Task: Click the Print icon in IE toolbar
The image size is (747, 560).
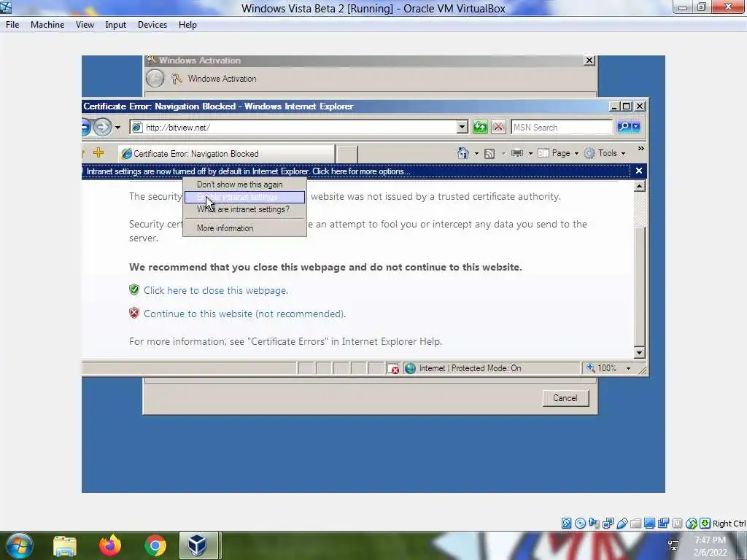Action: tap(517, 153)
